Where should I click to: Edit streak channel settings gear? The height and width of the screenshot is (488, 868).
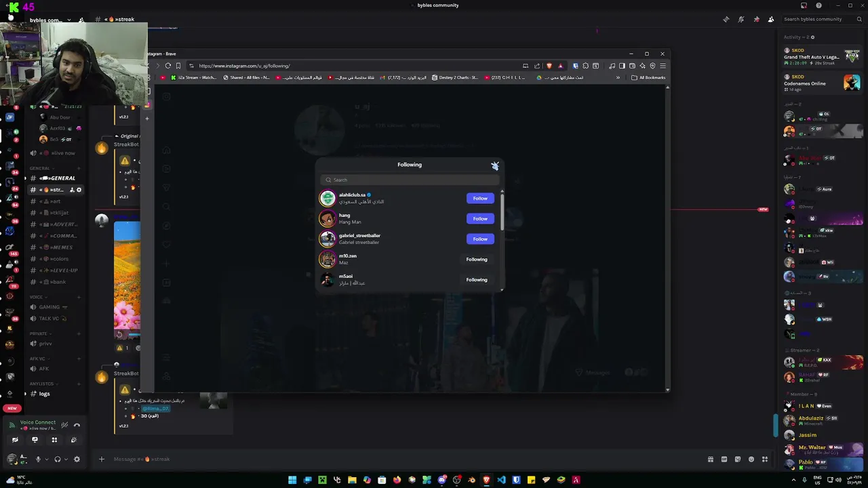[x=79, y=190]
